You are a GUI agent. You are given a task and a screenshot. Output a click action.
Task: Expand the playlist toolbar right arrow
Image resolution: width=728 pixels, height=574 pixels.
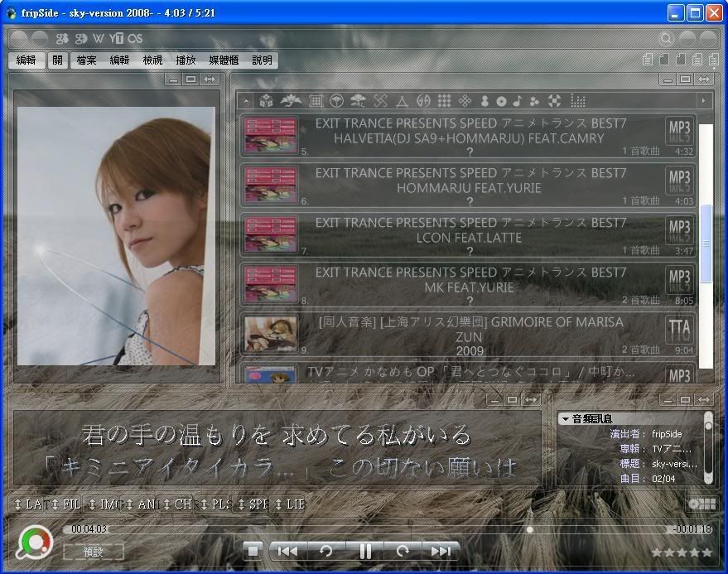coord(704,101)
